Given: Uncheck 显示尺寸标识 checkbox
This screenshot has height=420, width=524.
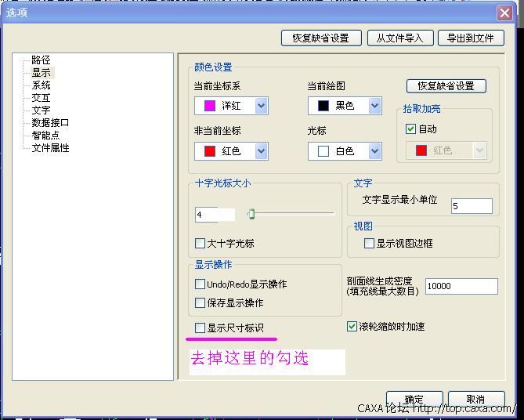Looking at the screenshot, I should 201,328.
